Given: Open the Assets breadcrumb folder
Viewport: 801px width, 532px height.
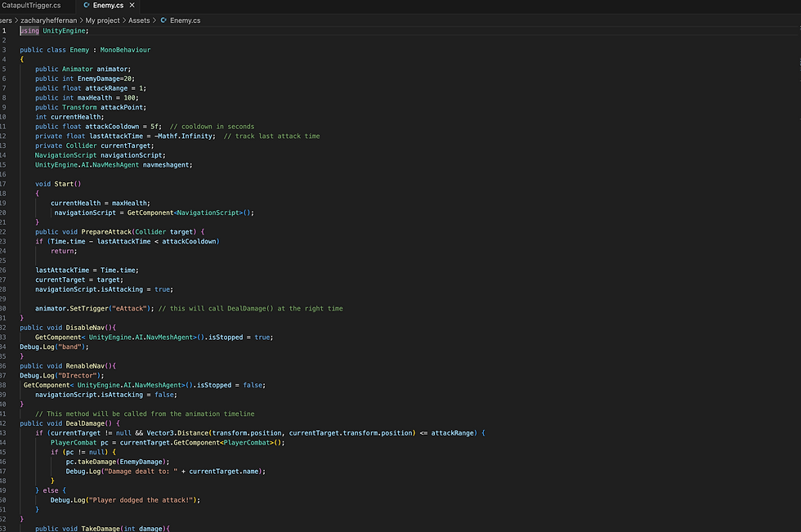Looking at the screenshot, I should tap(139, 19).
